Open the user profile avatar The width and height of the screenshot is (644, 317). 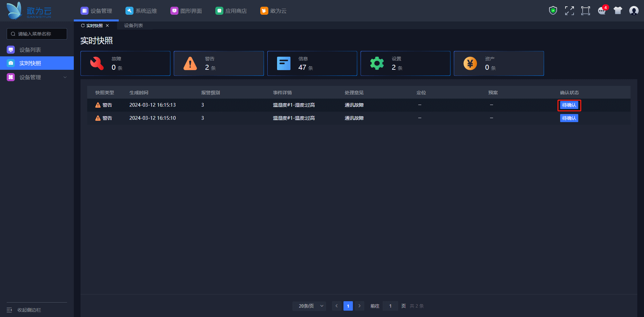634,11
